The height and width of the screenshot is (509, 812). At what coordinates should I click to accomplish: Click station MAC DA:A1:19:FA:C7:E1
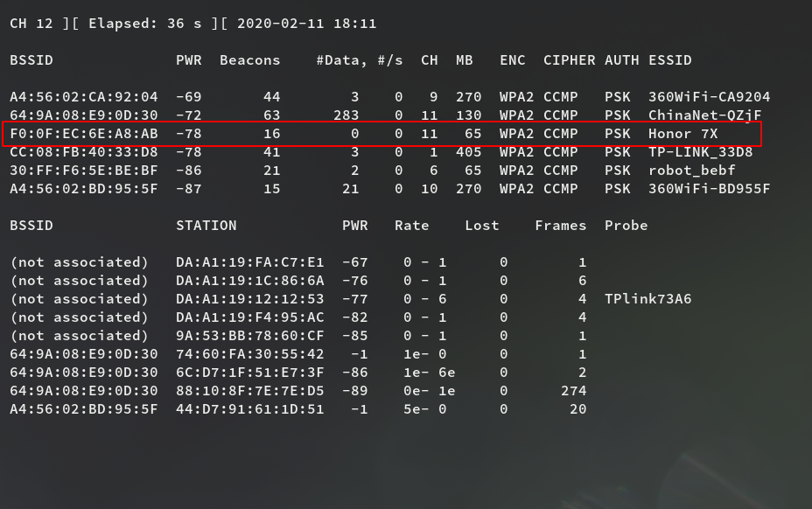[250, 262]
